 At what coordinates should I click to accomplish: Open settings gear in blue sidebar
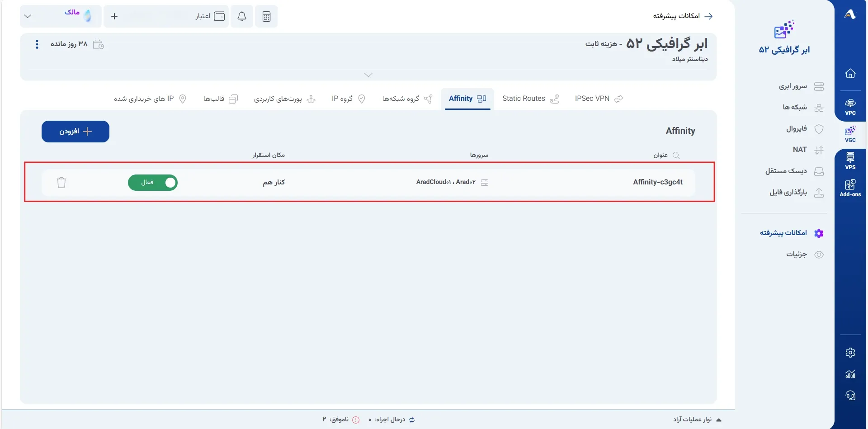pos(850,353)
